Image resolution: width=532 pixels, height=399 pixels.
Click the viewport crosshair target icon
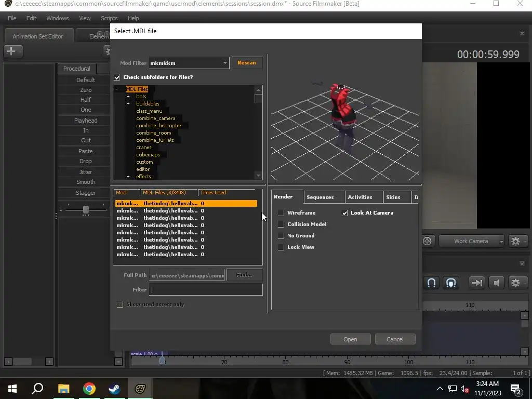[x=427, y=241]
